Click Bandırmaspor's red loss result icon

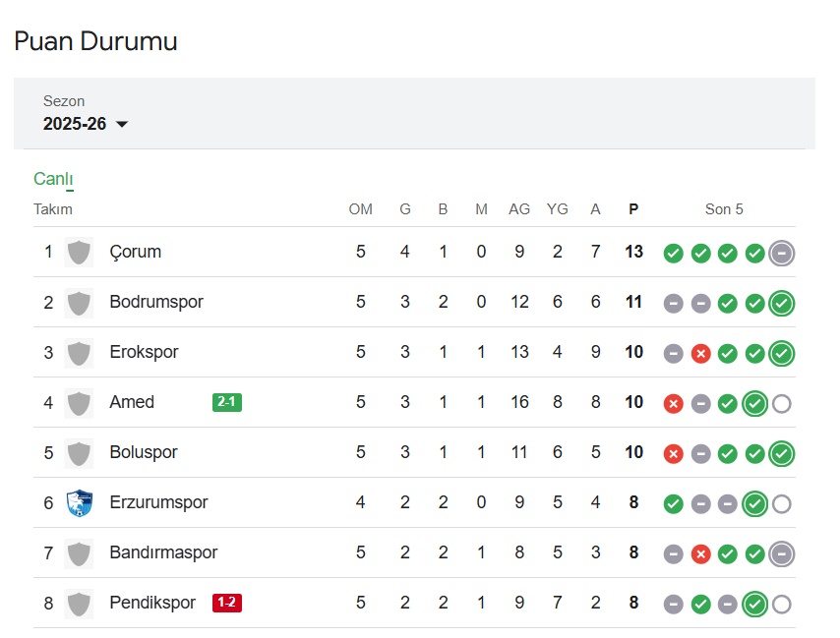tap(700, 554)
